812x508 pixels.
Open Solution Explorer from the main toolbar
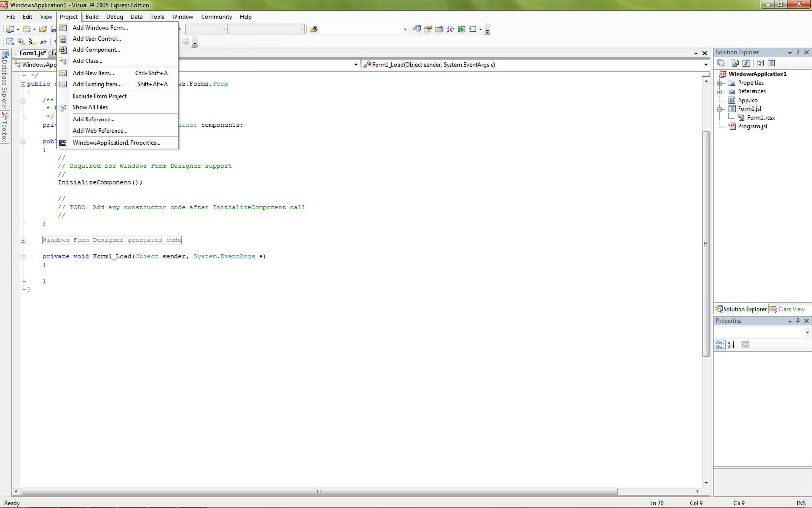coord(417,30)
